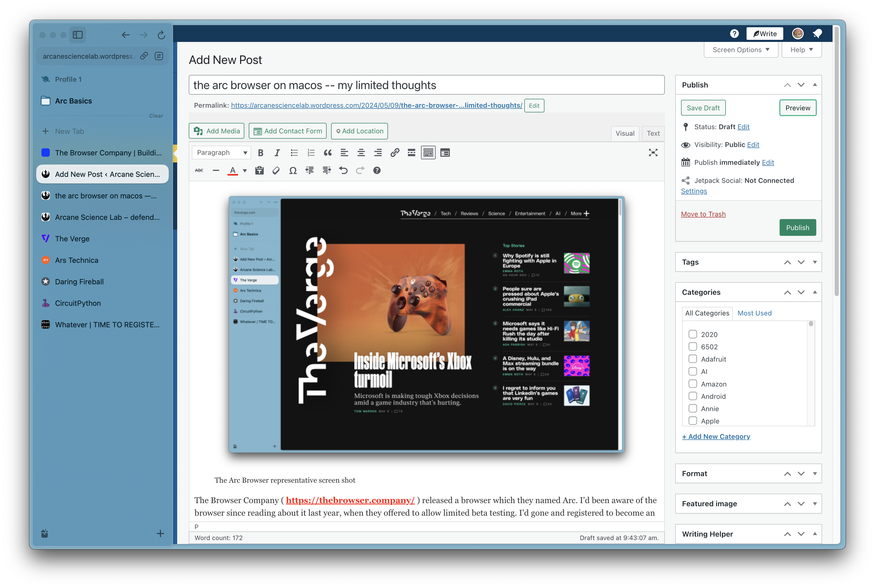The image size is (875, 588).
Task: Check the Amazon category
Action: [x=693, y=384]
